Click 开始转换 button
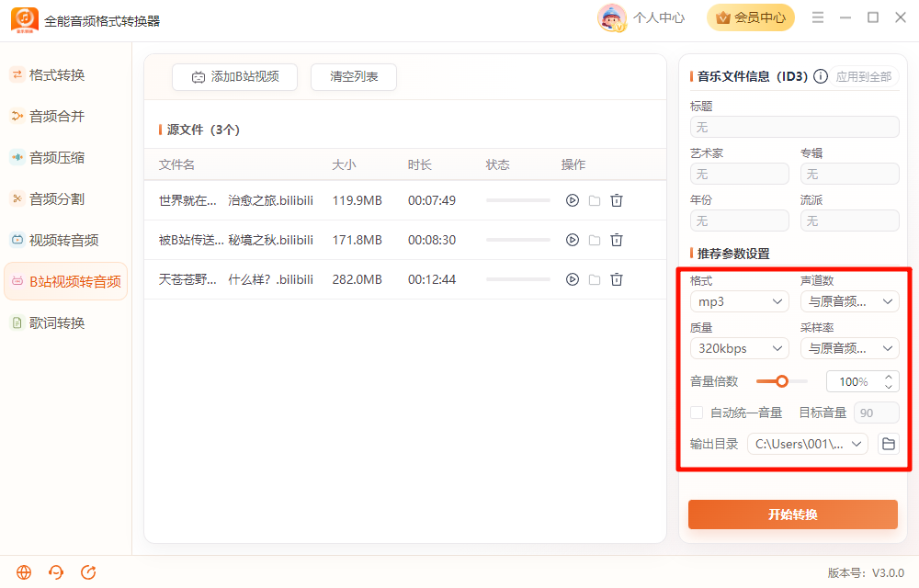The width and height of the screenshot is (919, 588). (792, 514)
